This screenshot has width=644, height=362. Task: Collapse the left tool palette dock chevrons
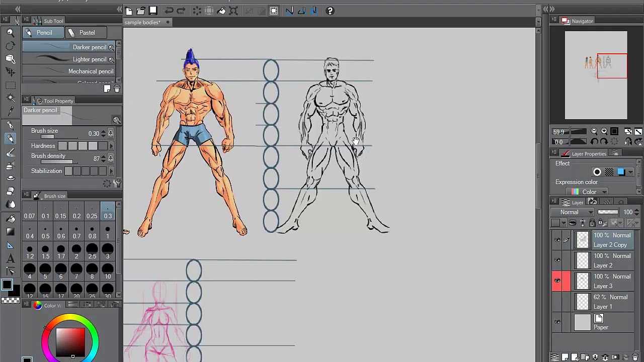click(18, 9)
